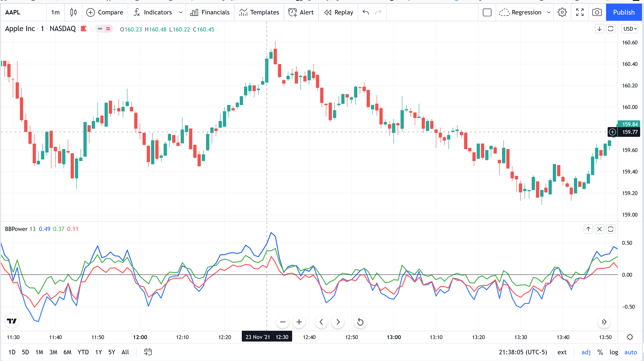
Task: Toggle extended hours (ext)
Action: 562,352
